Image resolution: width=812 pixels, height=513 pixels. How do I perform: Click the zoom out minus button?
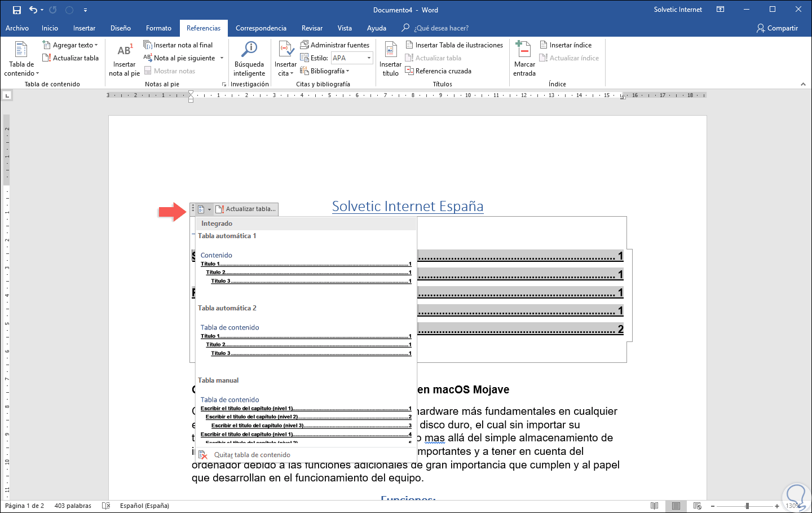712,506
